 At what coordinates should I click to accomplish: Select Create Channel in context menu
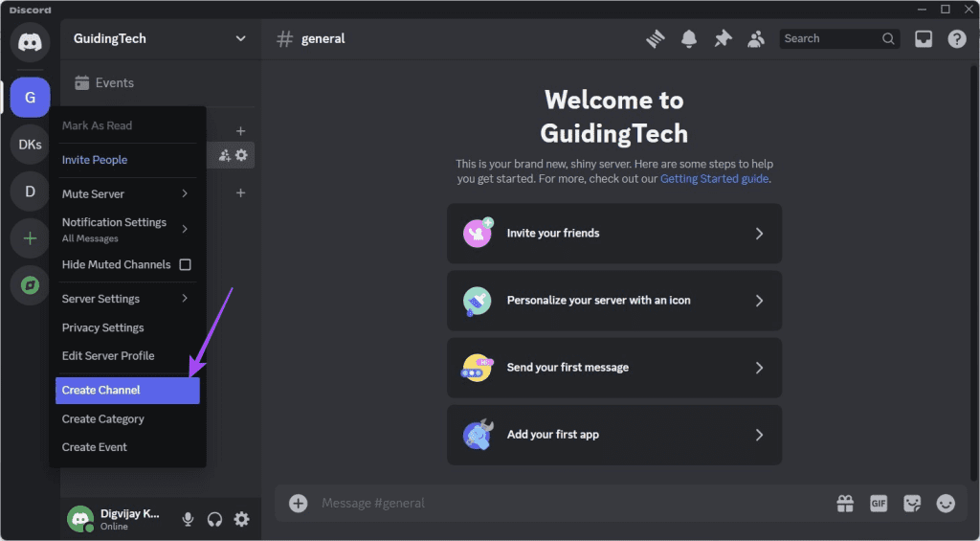[x=127, y=391]
